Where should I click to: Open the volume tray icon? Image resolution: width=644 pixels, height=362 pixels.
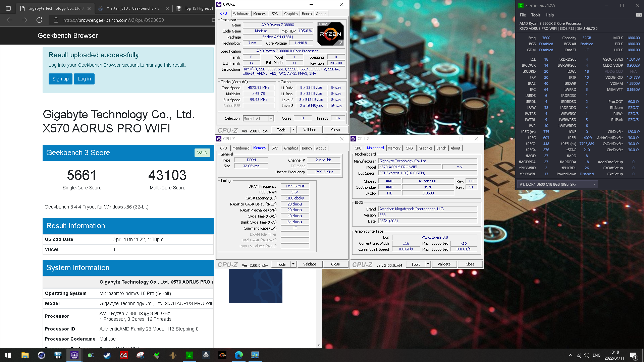click(587, 355)
